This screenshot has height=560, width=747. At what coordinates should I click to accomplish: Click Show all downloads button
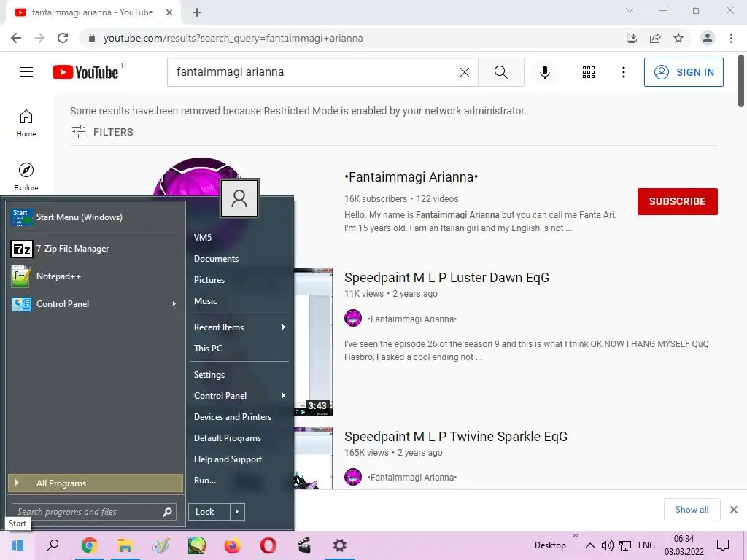692,510
